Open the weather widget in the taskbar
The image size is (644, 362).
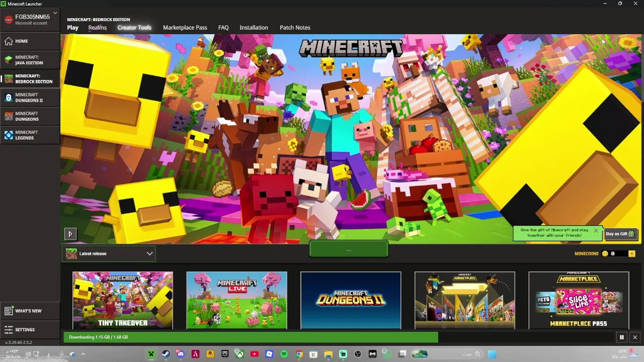click(625, 354)
